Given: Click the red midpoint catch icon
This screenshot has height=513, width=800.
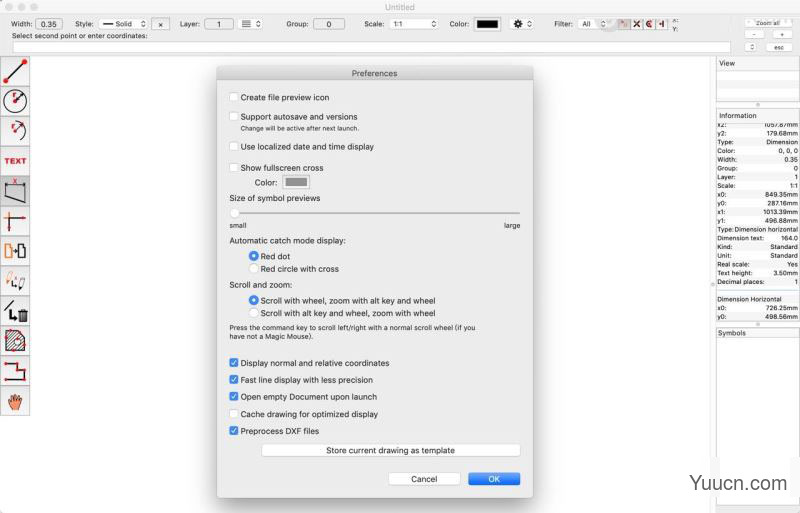Looking at the screenshot, I should click(662, 24).
